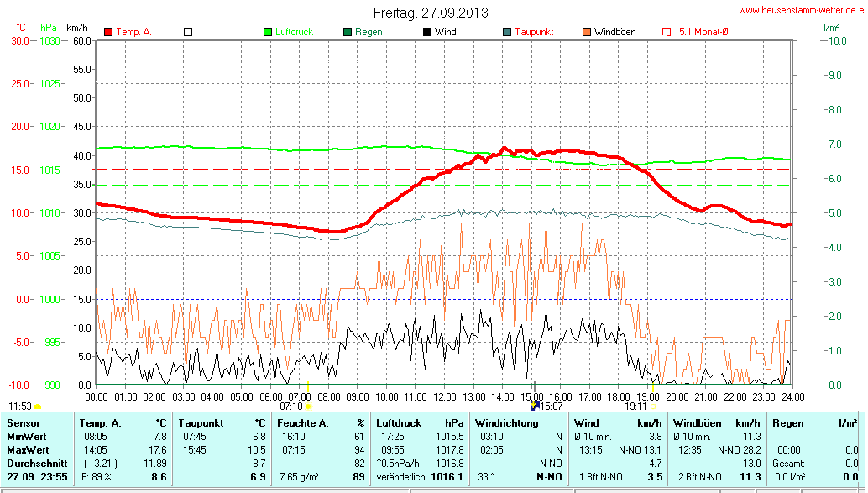Click the empty white legend box

click(188, 32)
